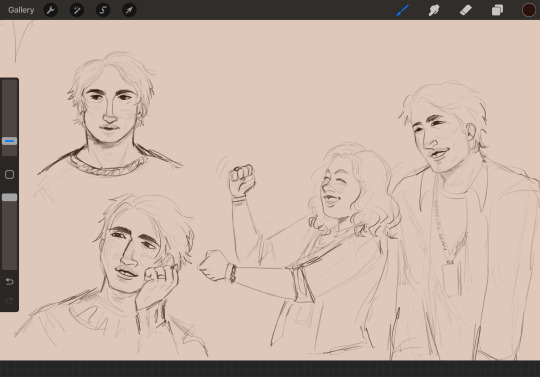540x377 pixels.
Task: Select the Eraser tool
Action: (x=466, y=10)
